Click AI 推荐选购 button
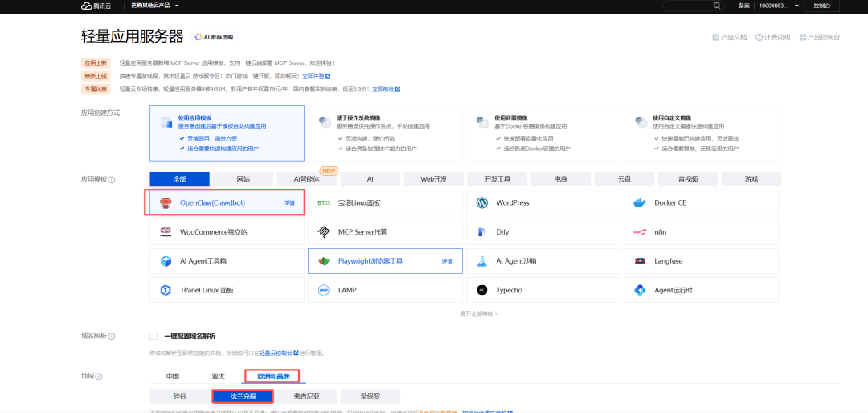This screenshot has height=413, width=868. click(x=215, y=37)
